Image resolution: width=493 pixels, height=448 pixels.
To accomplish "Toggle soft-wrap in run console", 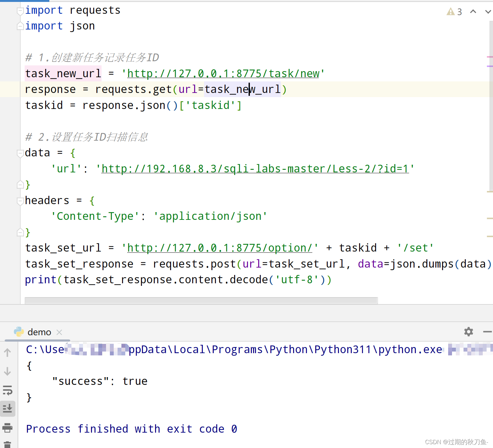I will point(7,390).
